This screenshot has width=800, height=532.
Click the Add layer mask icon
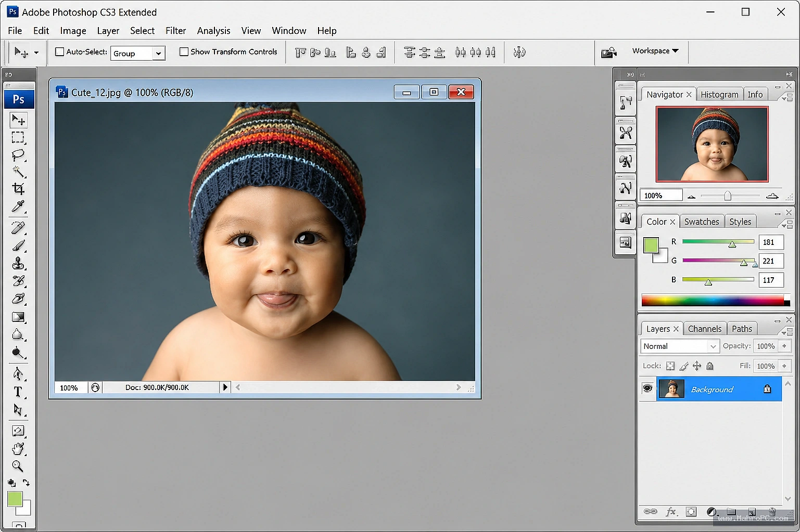(x=691, y=512)
